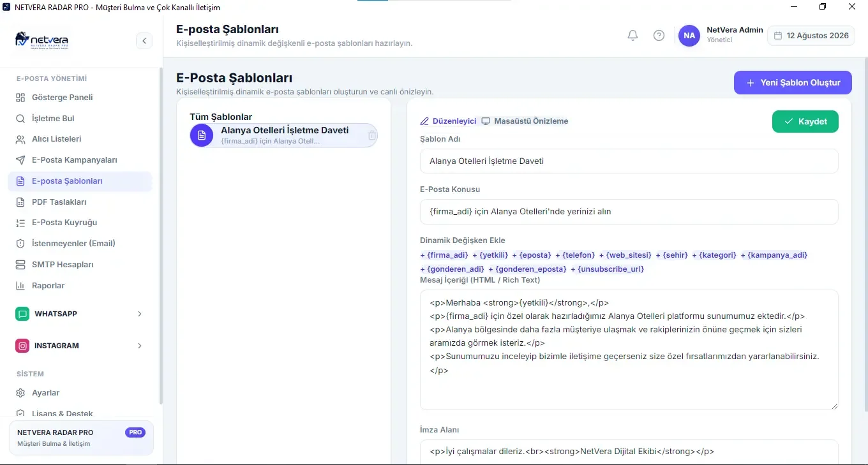Click the PRO badge in the sidebar
Image resolution: width=868 pixels, height=465 pixels.
click(x=135, y=432)
